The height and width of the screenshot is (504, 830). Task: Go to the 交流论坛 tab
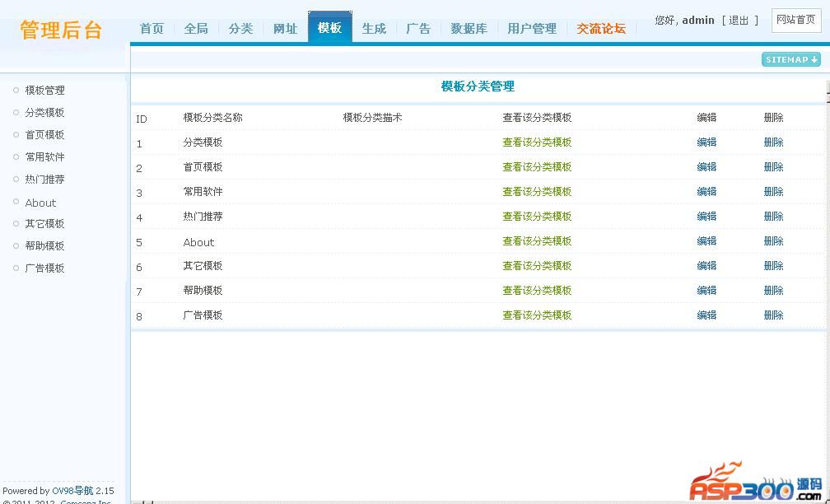click(x=601, y=28)
